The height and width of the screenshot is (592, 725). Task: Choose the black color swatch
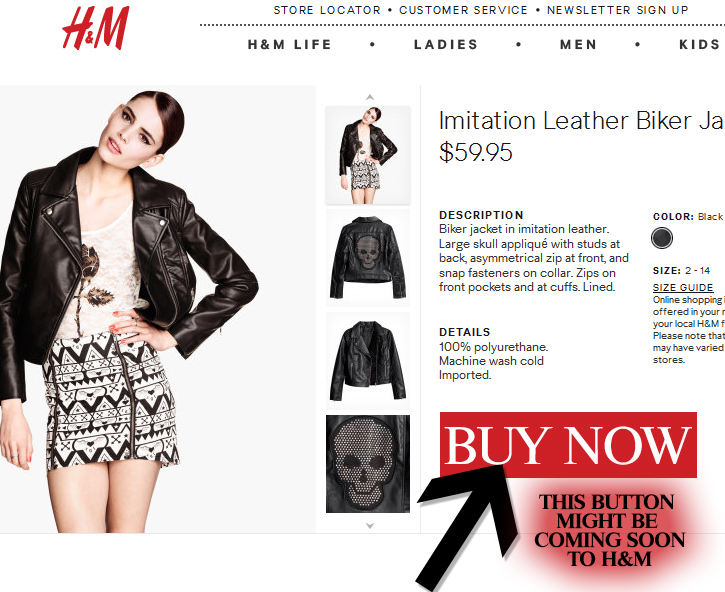tap(662, 238)
